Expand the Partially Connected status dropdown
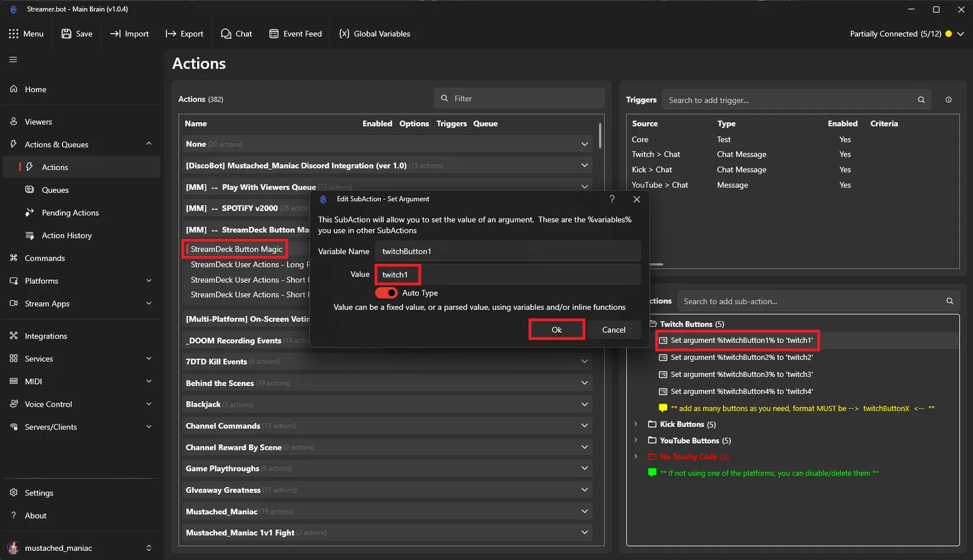 coord(960,33)
